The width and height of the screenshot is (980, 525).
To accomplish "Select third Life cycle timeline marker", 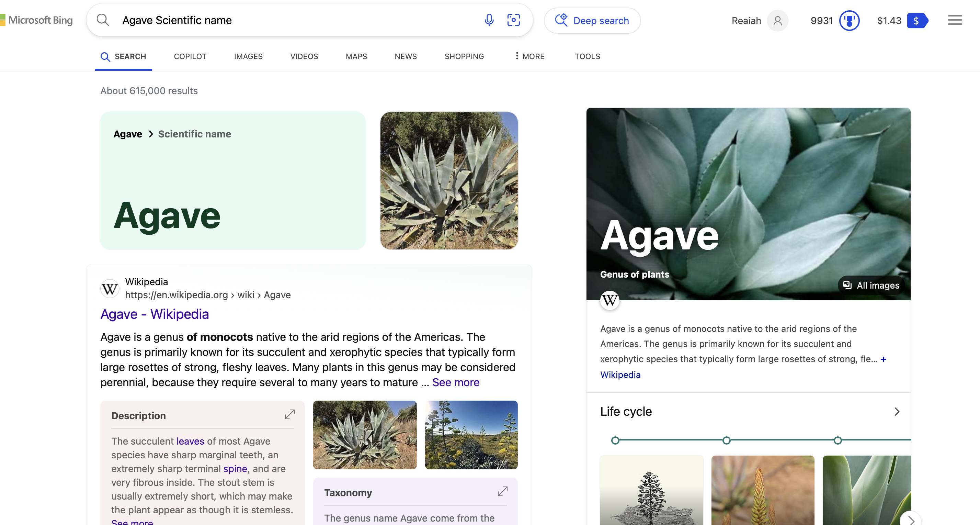I will 837,440.
